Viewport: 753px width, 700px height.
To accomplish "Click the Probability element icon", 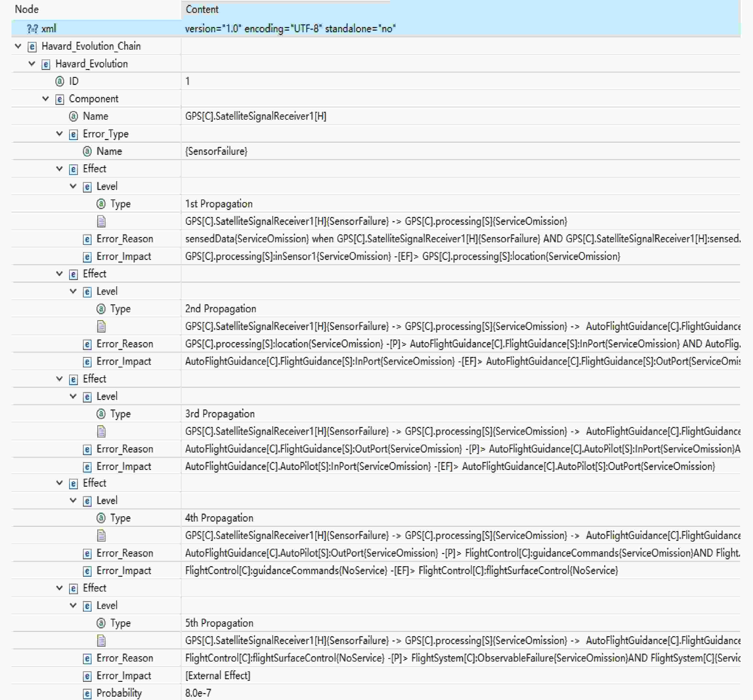I will point(87,694).
